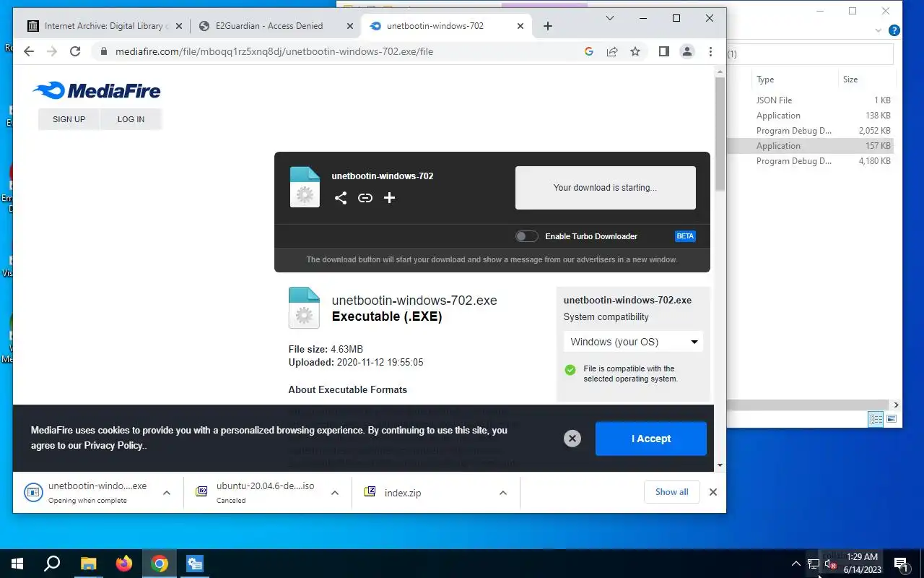924x578 pixels.
Task: Click Your download is starting button
Action: click(x=605, y=188)
